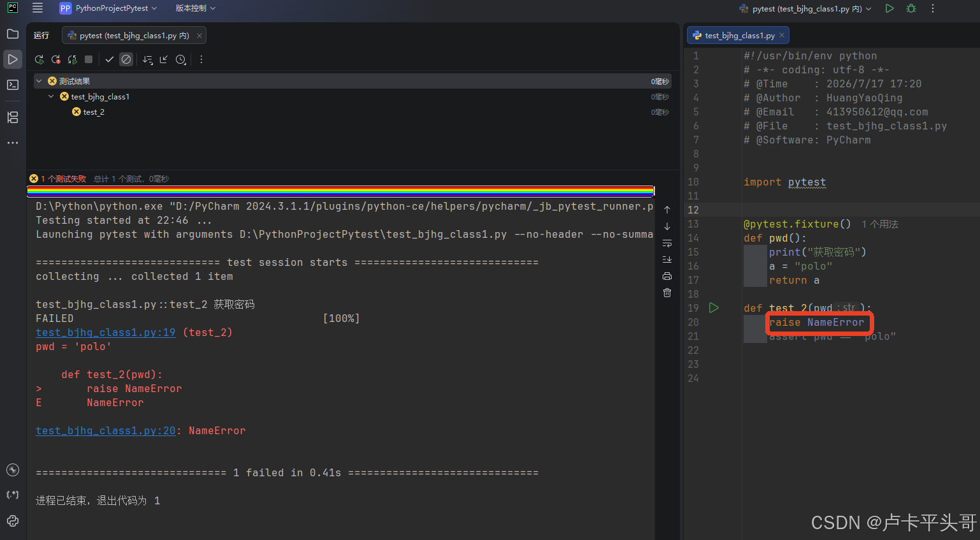Close test_bjhg_class1.py editor tab
980x540 pixels.
tap(782, 35)
